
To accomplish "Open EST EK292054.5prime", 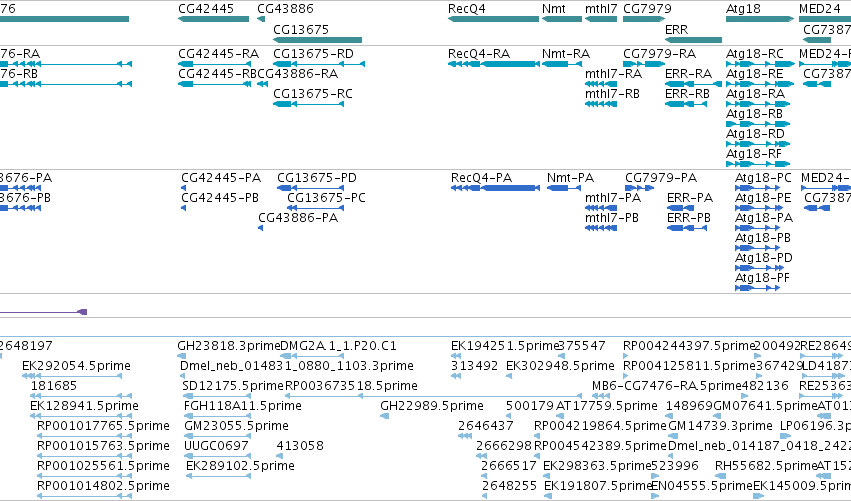I will click(76, 366).
